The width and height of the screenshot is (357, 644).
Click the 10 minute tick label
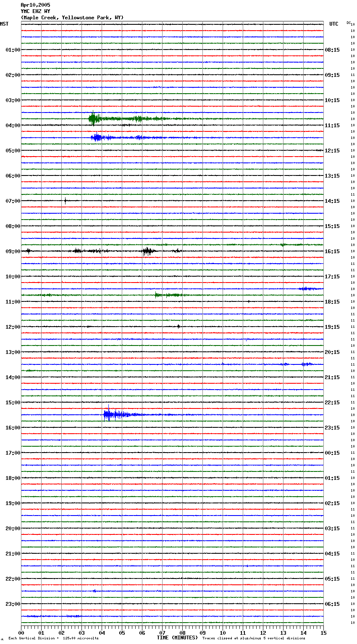[x=223, y=633]
